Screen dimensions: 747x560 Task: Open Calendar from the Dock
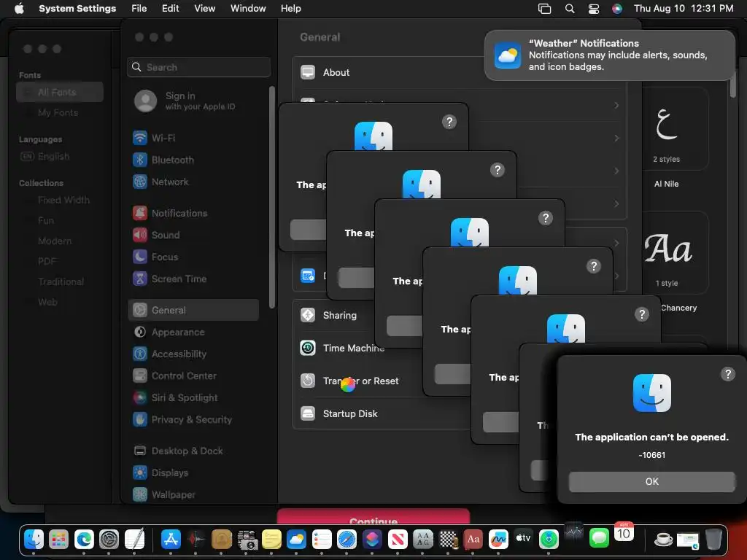[624, 533]
